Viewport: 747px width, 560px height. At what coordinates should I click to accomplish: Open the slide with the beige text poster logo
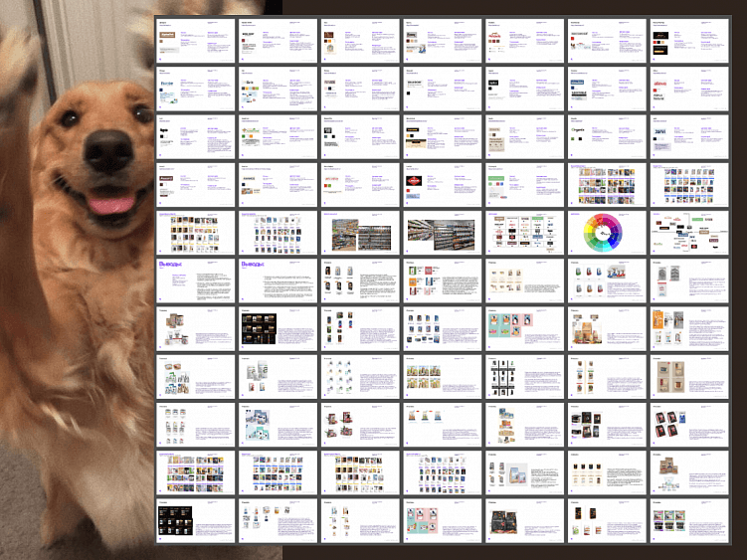tap(524, 137)
